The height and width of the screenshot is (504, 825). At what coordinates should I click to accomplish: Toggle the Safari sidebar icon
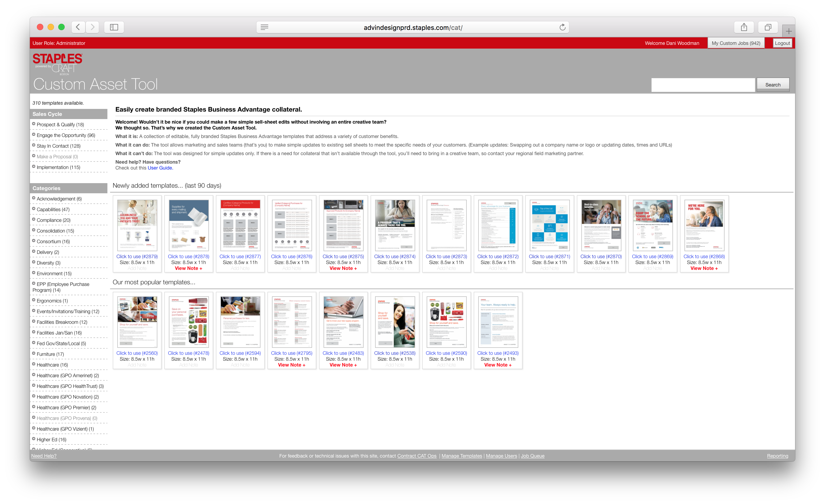[x=114, y=27]
